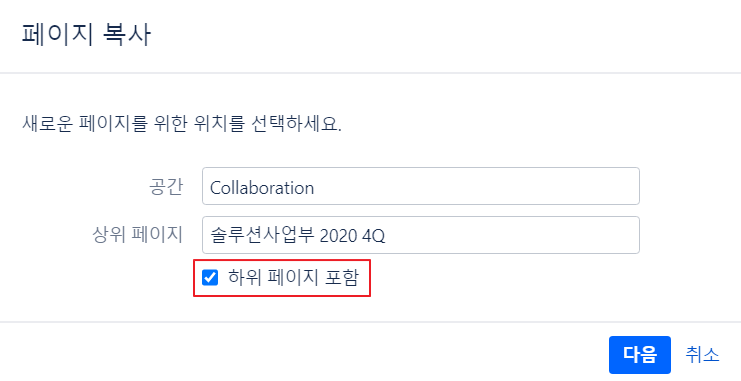Viewport: 741px width, 381px height.
Task: Focus the 공간 input field
Action: click(x=421, y=186)
